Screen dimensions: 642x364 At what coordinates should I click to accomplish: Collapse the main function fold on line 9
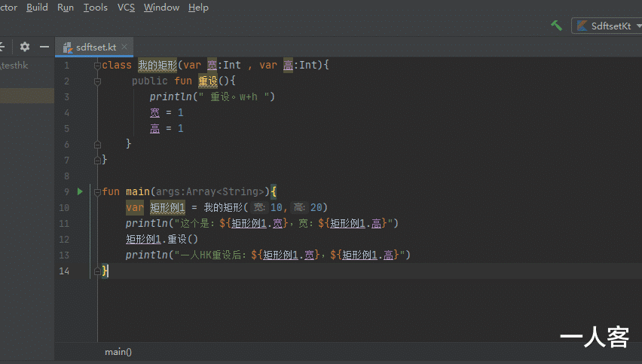[97, 191]
